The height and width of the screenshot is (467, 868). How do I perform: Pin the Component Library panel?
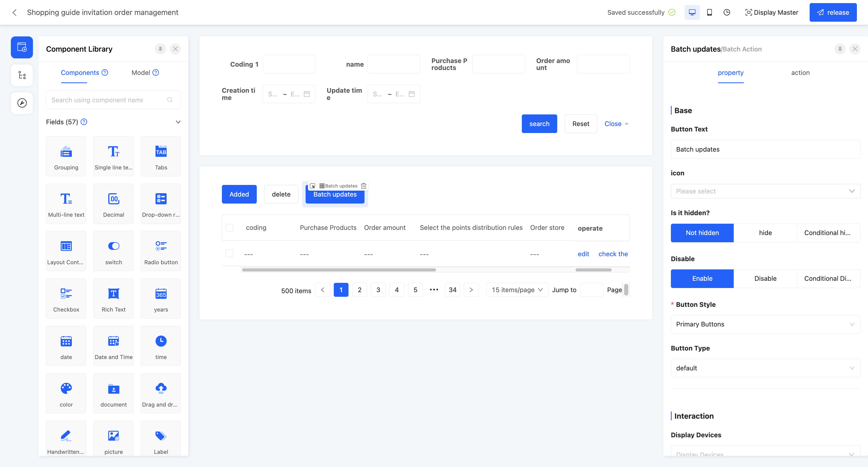pos(160,49)
